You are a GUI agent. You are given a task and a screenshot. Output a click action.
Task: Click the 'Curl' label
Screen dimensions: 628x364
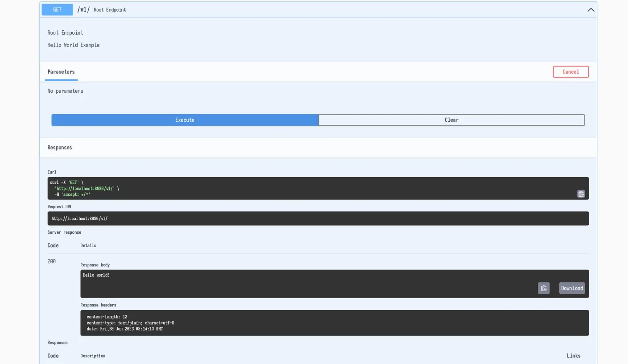click(x=52, y=172)
